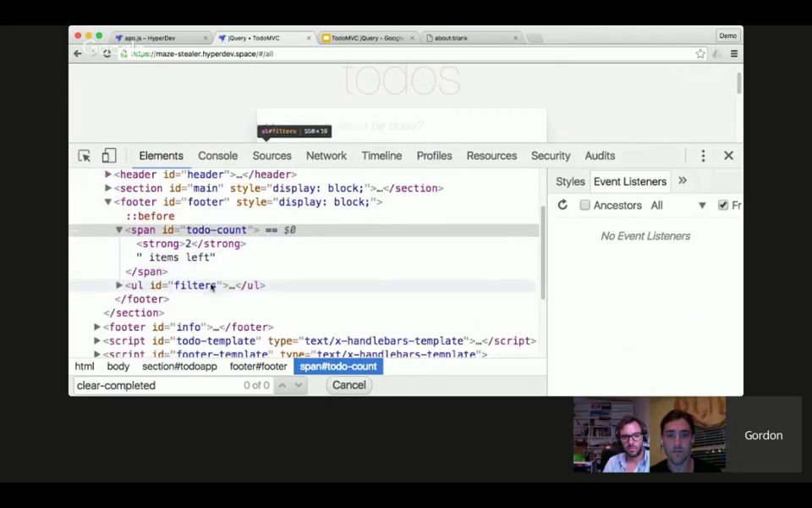This screenshot has height=508, width=812.
Task: Select the <strong>2</strong> line
Action: (191, 244)
